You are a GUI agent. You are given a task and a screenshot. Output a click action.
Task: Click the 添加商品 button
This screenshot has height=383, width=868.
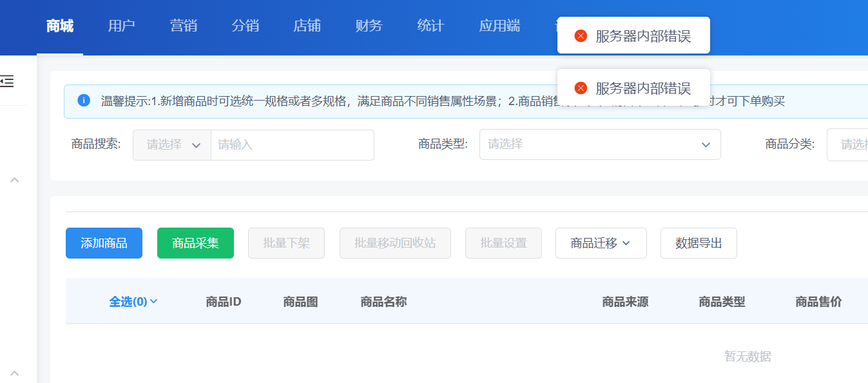coord(104,243)
